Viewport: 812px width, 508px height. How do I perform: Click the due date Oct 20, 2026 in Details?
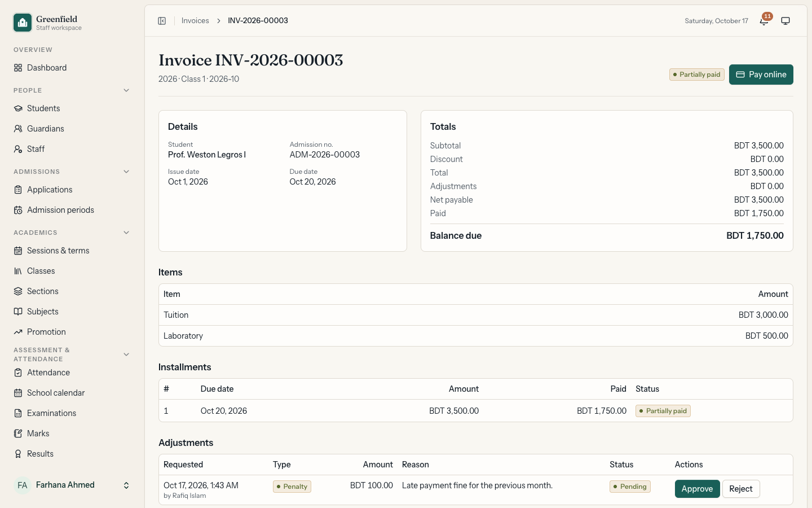313,182
